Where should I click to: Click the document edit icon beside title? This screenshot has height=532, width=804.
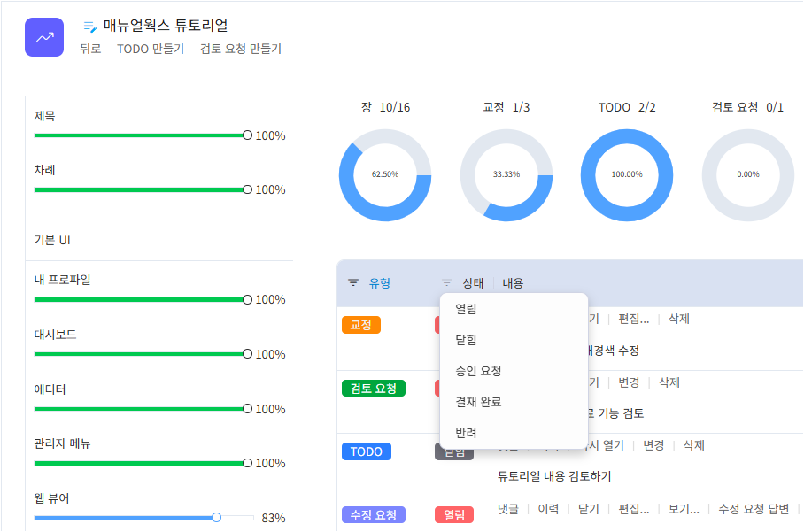click(89, 27)
